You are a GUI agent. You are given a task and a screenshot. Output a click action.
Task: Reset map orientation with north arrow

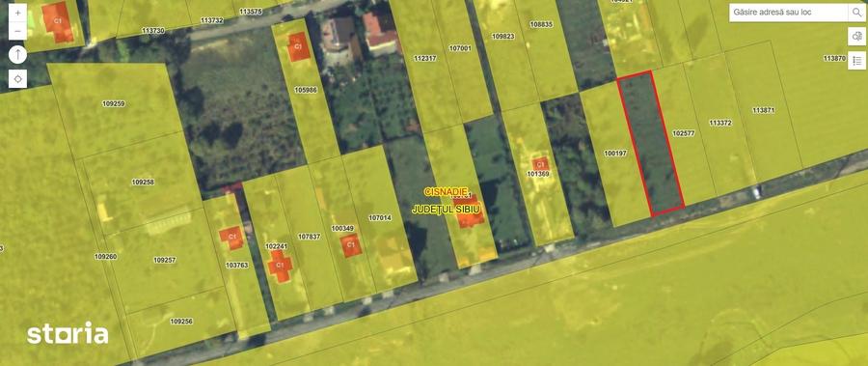17,55
